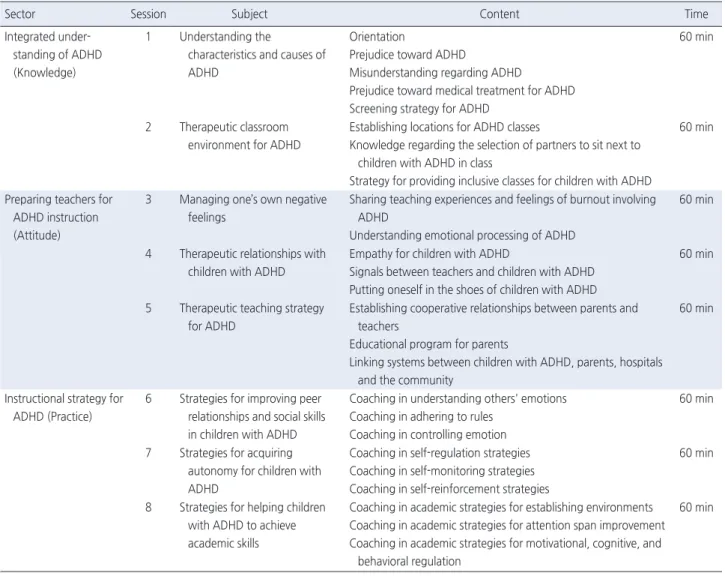This screenshot has height=576, width=725.
Task: Click 'Establishing cooperative relationships between parents' line
Action: point(493,317)
